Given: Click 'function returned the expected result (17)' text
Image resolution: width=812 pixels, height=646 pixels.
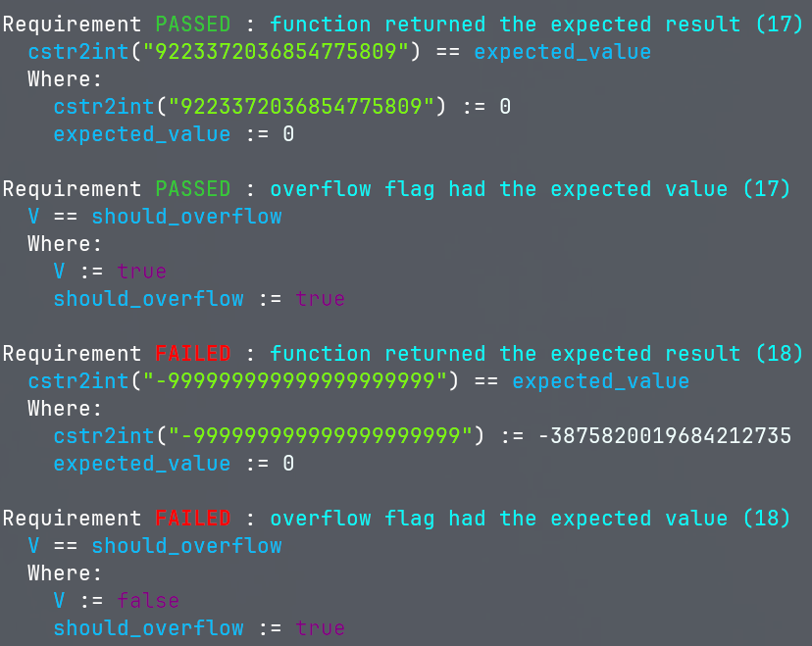Looking at the screenshot, I should (536, 24).
